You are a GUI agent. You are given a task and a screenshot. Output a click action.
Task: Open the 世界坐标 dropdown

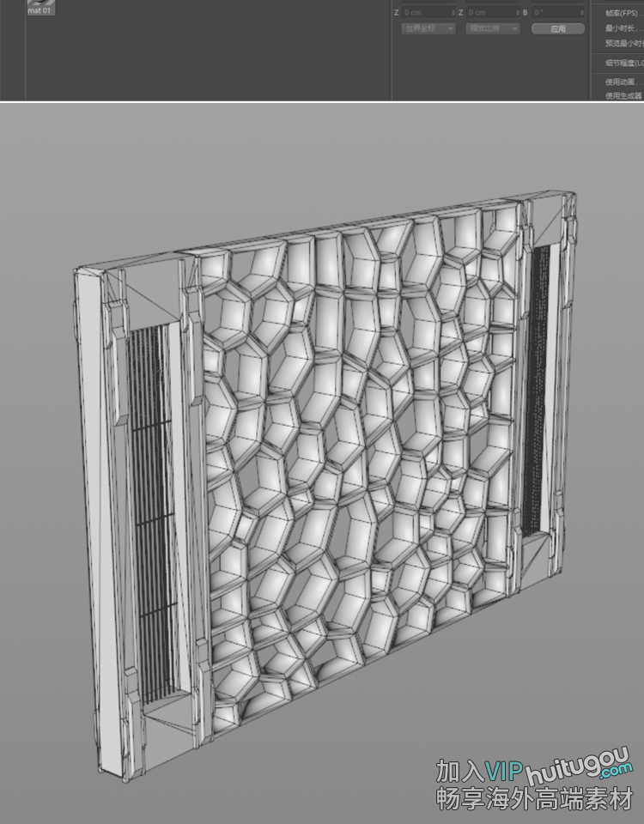(x=428, y=28)
